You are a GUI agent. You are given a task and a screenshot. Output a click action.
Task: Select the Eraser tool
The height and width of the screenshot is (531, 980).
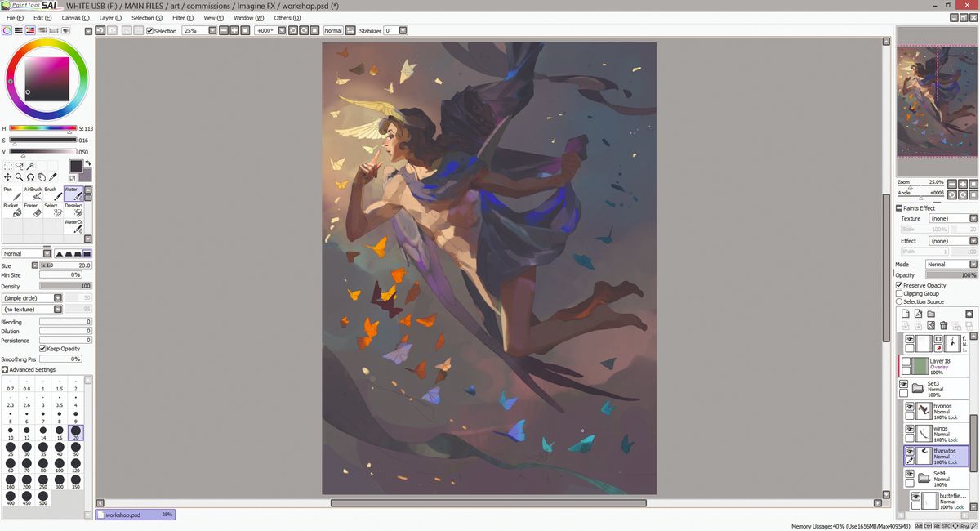[x=33, y=212]
